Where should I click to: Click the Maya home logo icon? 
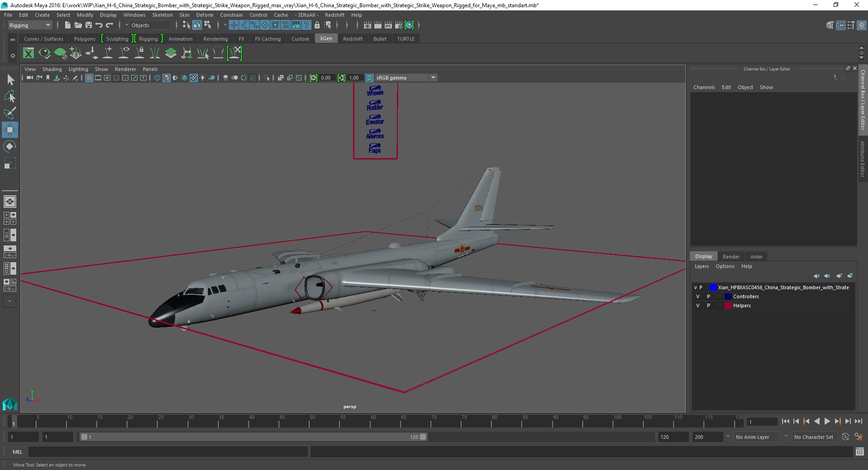coord(10,404)
